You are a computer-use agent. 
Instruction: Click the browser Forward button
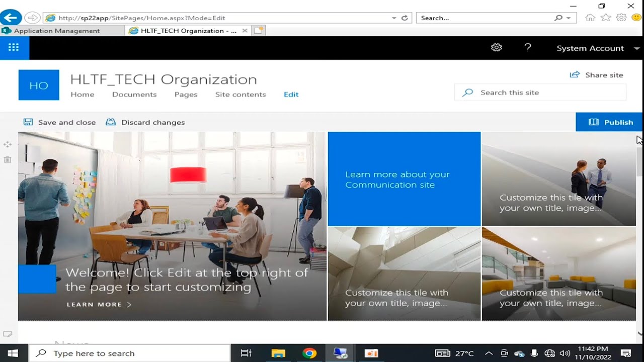pyautogui.click(x=32, y=18)
